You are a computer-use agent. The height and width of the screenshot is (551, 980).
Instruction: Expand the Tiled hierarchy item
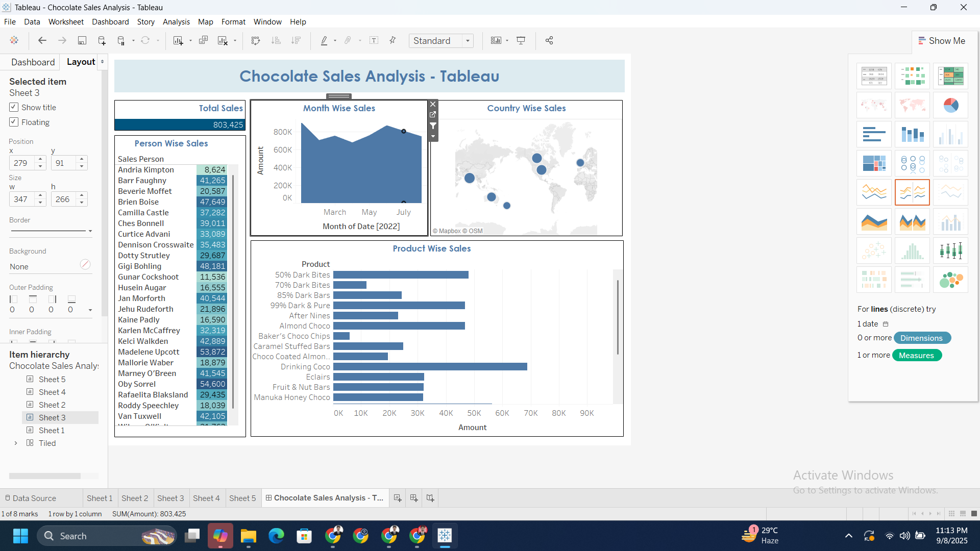(16, 443)
